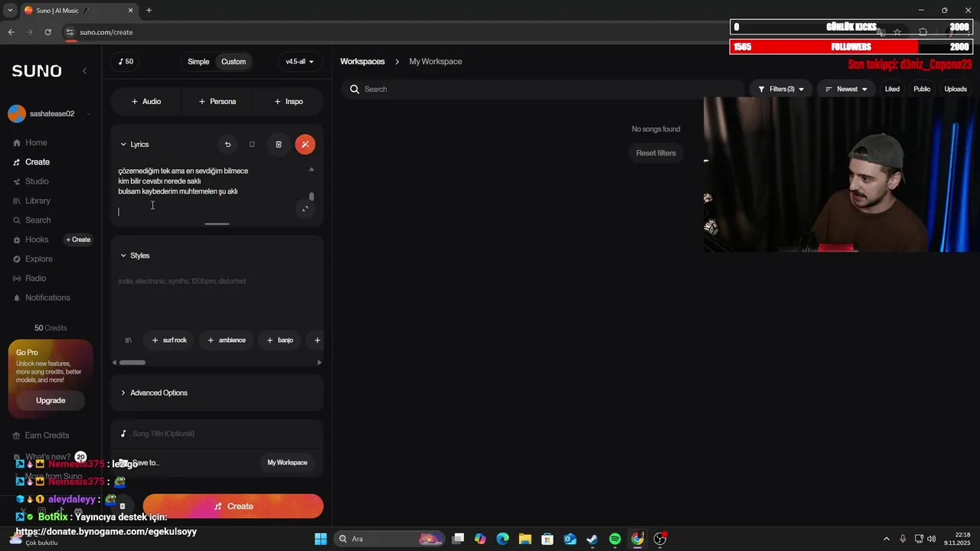Click the Song Title field
Screen dimensions: 980x551
pos(217,434)
